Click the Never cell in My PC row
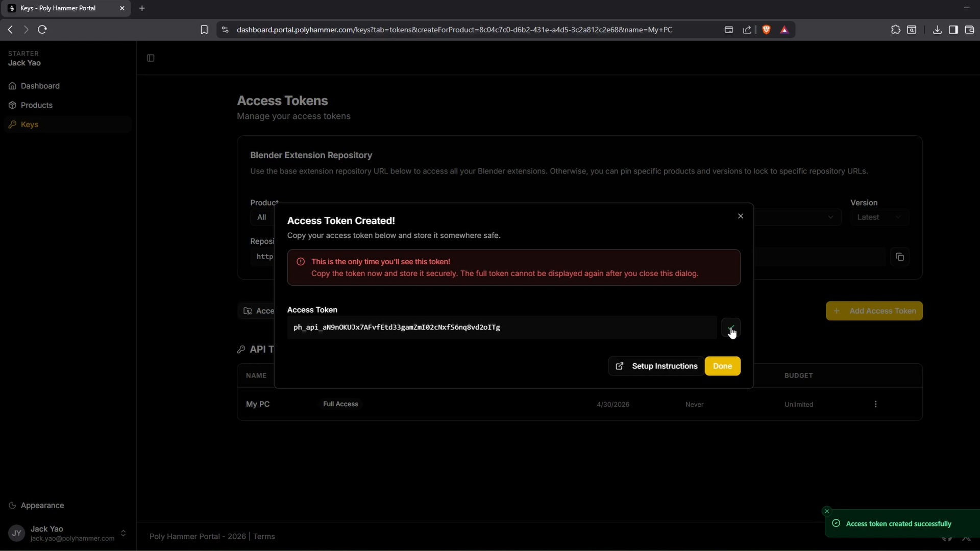The height and width of the screenshot is (551, 980). [694, 405]
